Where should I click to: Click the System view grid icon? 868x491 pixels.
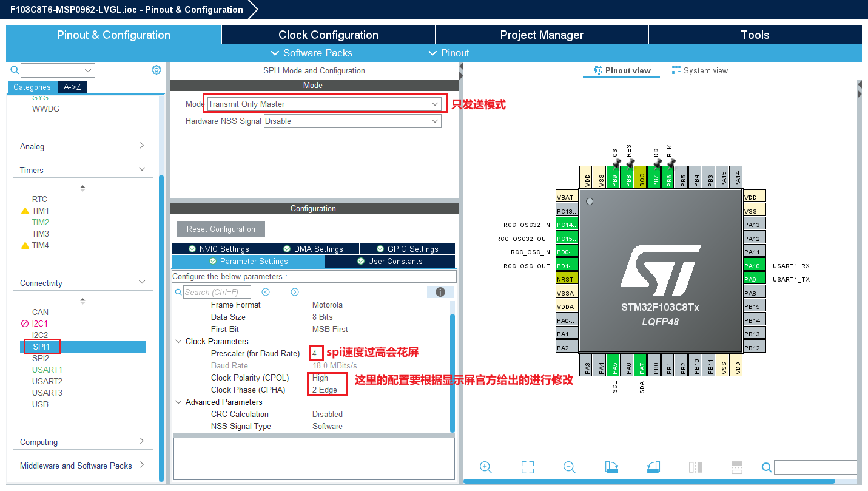pos(676,70)
